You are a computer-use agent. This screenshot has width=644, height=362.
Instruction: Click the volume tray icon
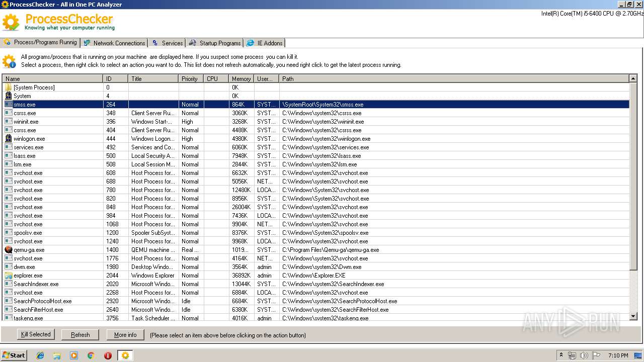point(584,355)
